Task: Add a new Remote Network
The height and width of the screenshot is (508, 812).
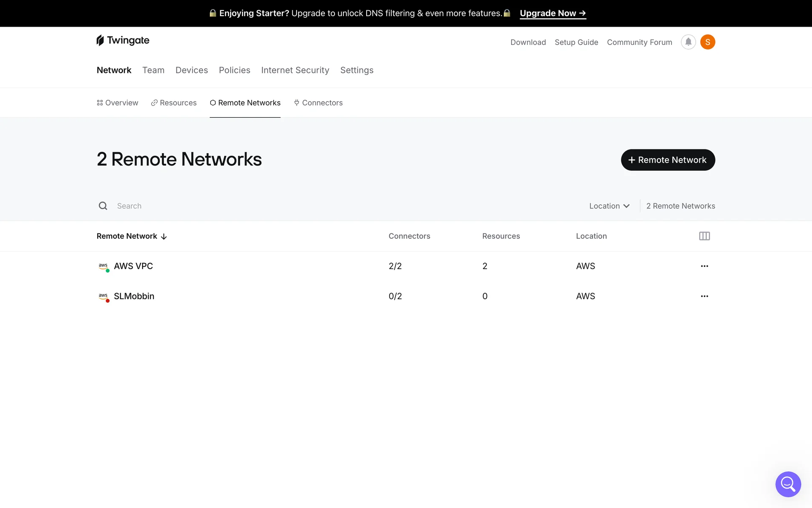Action: click(668, 160)
